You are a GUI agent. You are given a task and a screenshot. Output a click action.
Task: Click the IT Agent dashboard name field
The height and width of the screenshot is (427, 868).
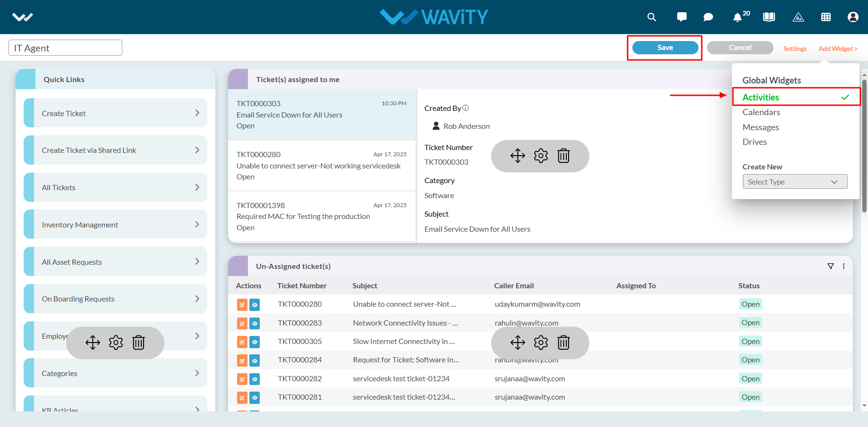(65, 48)
